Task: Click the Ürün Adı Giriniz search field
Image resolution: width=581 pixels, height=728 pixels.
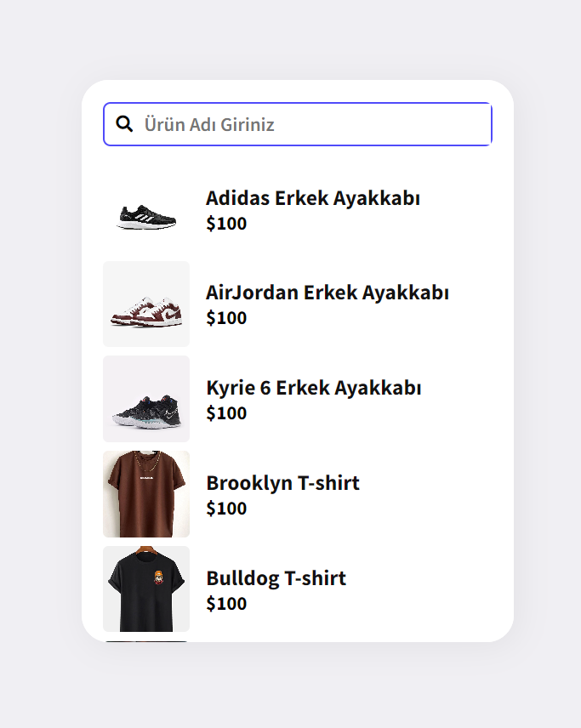Action: pos(297,123)
